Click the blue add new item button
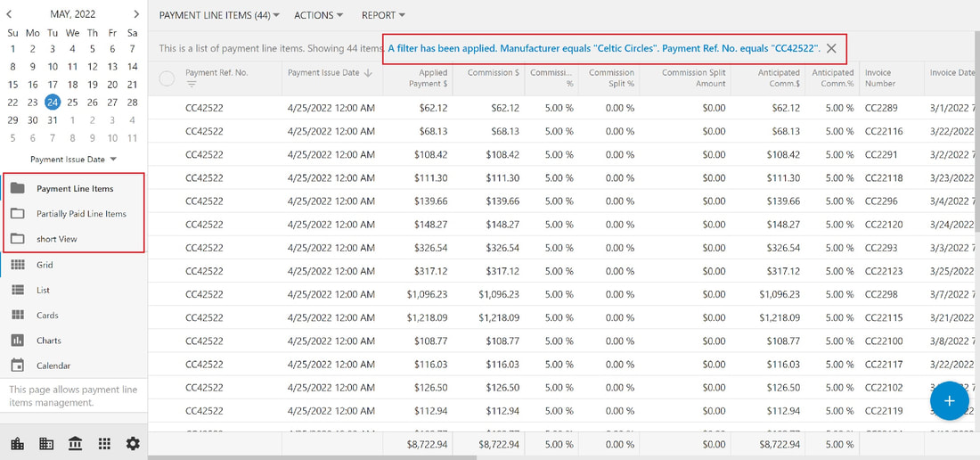This screenshot has height=460, width=980. click(950, 400)
